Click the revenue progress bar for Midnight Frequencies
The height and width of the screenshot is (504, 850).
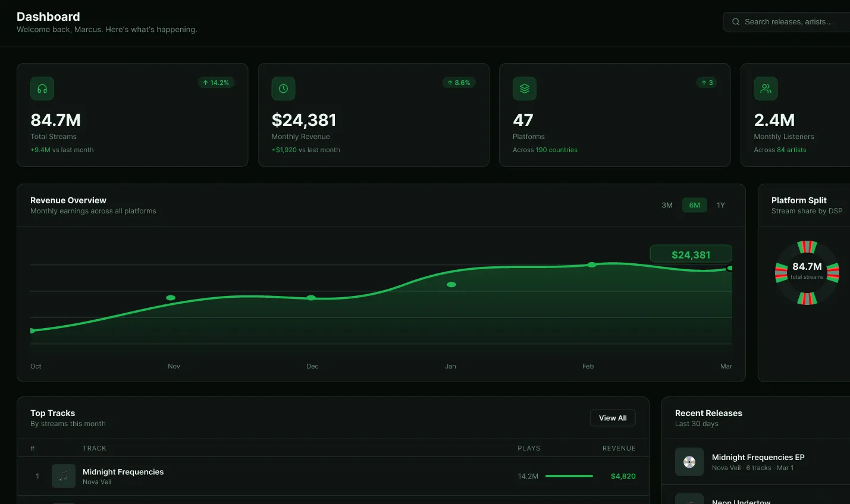click(x=570, y=476)
